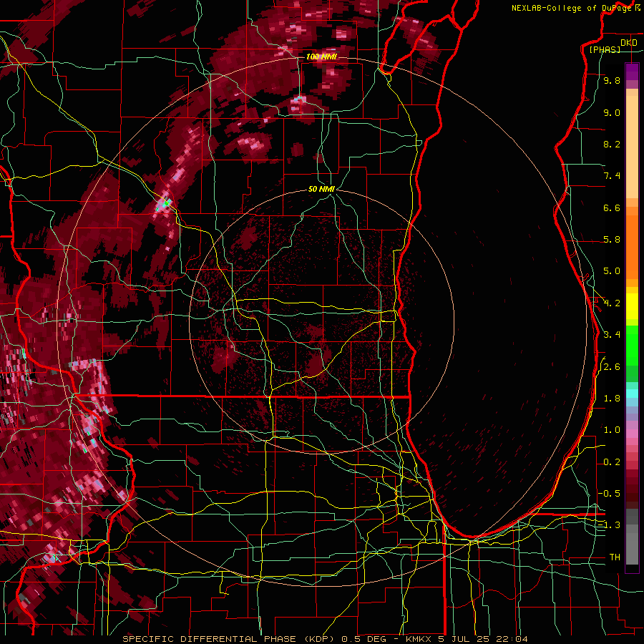Click the 9.0 value on the color scale

612,113
